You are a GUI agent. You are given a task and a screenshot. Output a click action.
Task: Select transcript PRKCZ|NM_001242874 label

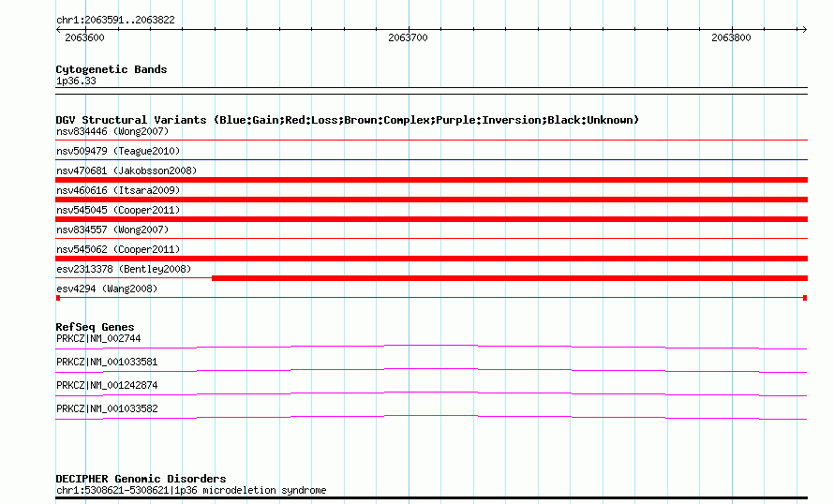(107, 385)
